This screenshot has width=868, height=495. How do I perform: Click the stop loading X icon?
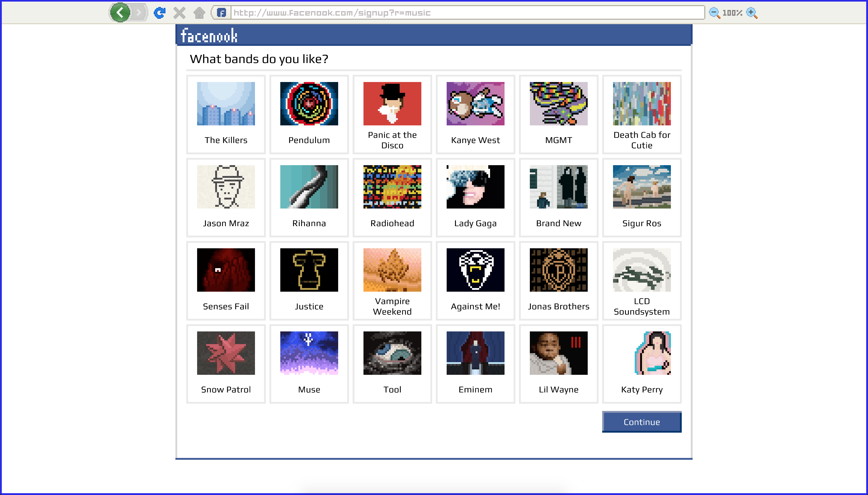coord(179,13)
